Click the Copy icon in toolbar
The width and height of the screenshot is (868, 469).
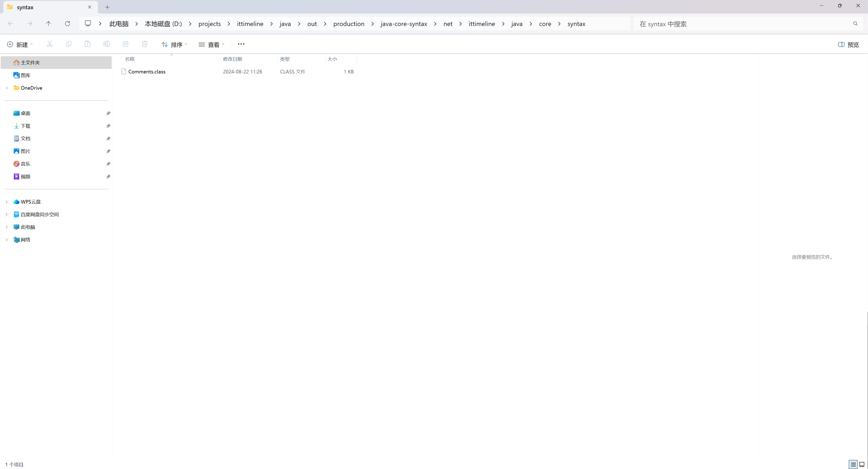tap(68, 44)
